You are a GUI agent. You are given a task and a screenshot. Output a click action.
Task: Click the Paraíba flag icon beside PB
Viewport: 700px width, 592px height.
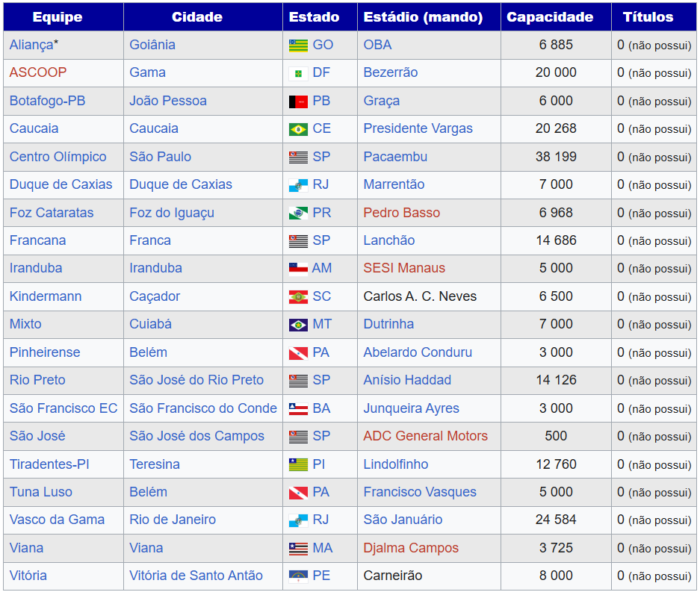(x=298, y=102)
